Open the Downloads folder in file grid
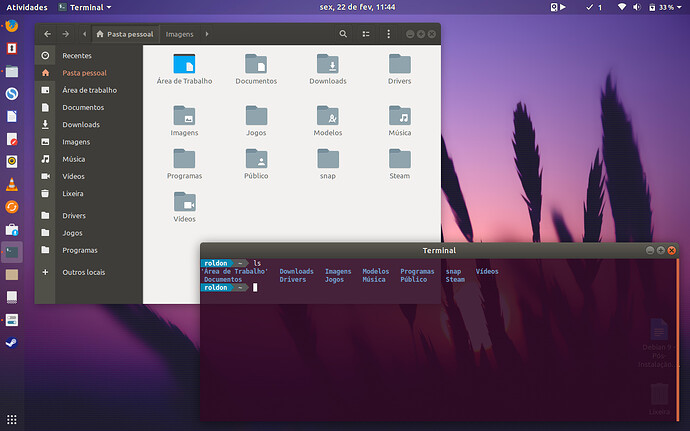 tap(328, 64)
